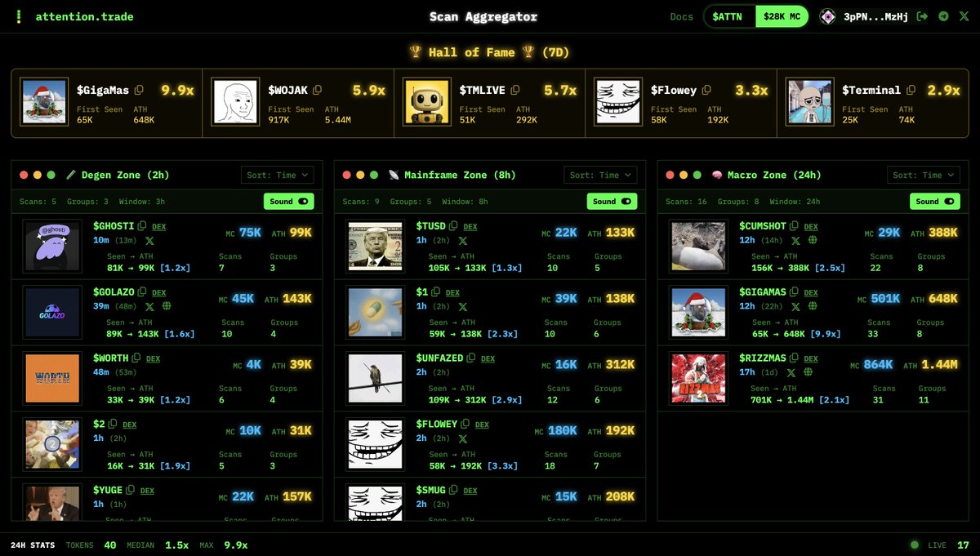Toggle Sound in the Macro Zone
This screenshot has width=980, height=556.
pos(934,201)
